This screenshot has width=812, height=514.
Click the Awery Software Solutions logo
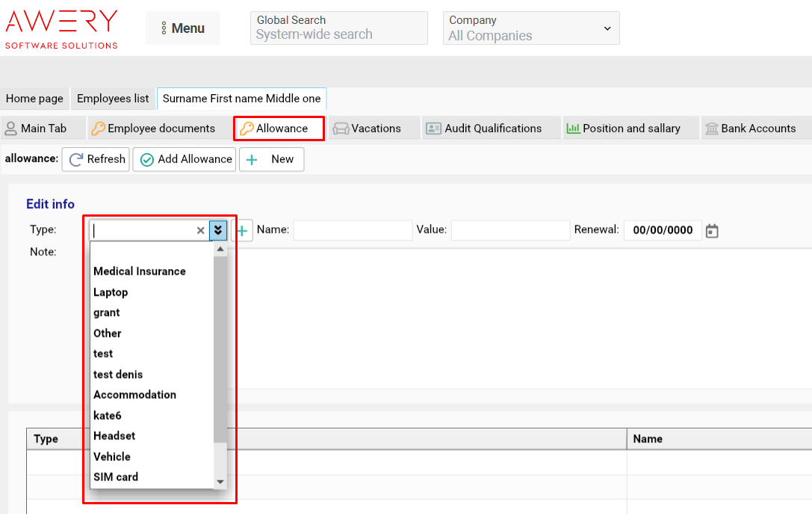coord(61,28)
